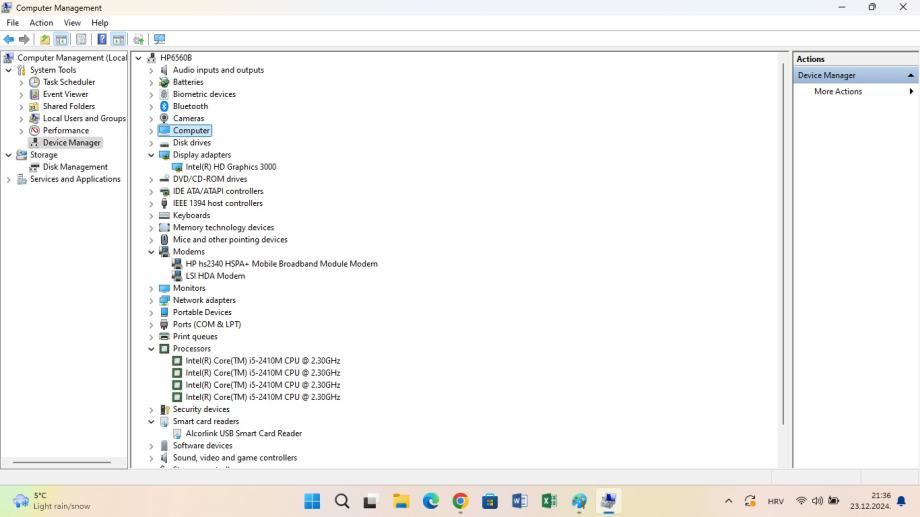Open Shared Folders node

(69, 106)
